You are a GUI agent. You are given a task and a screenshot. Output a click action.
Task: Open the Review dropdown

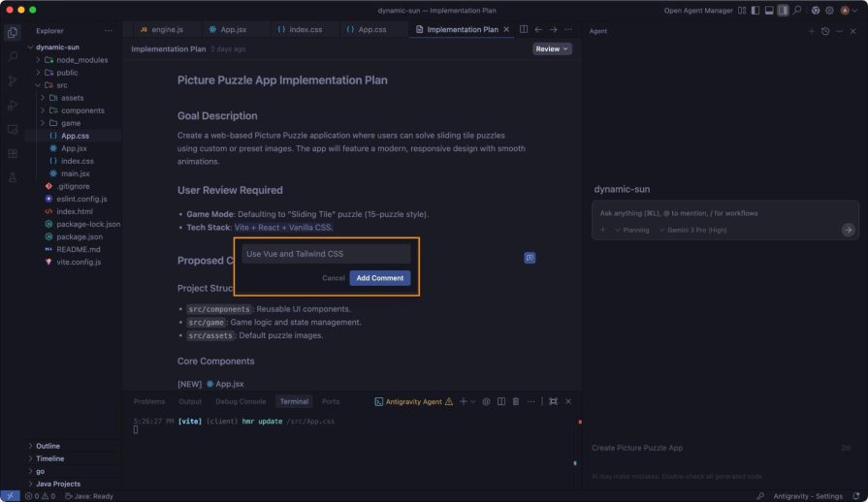click(x=552, y=49)
